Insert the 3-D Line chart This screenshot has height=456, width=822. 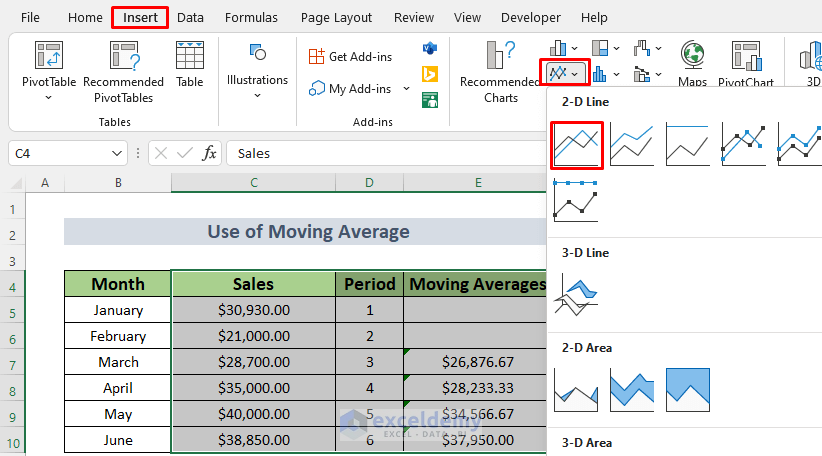[x=576, y=297]
